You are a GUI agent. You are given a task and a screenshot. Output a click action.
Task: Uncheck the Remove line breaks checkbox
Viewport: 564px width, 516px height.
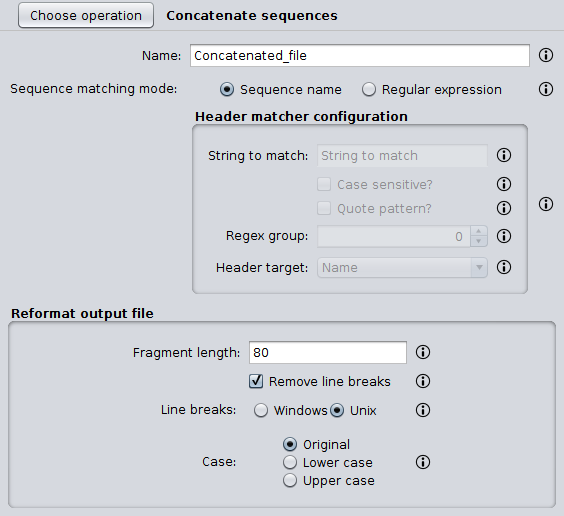(256, 381)
